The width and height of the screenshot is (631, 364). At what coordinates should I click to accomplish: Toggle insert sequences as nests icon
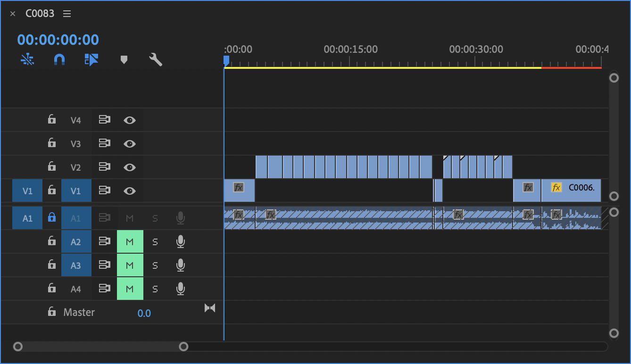pos(27,59)
